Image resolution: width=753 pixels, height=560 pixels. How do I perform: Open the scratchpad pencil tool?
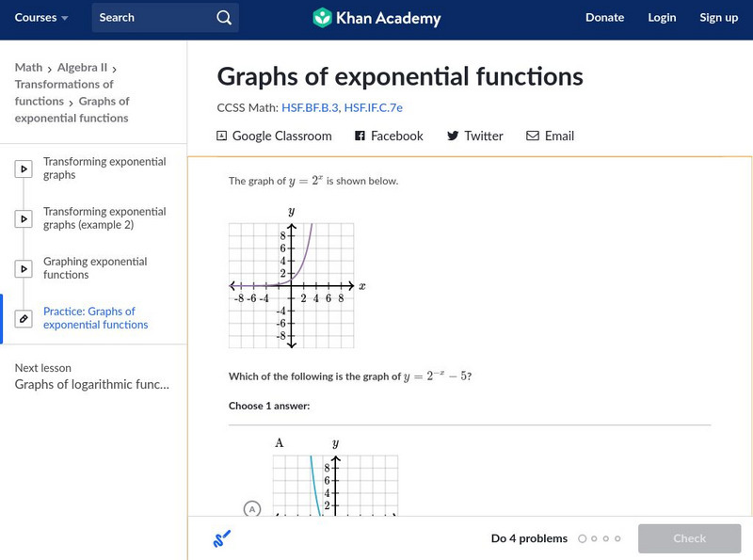pyautogui.click(x=222, y=539)
